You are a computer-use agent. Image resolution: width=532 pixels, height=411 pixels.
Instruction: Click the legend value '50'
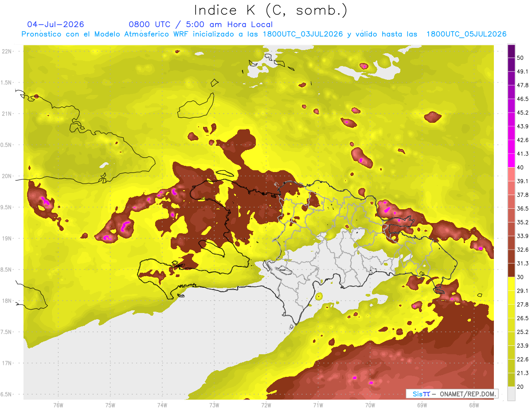click(x=520, y=58)
